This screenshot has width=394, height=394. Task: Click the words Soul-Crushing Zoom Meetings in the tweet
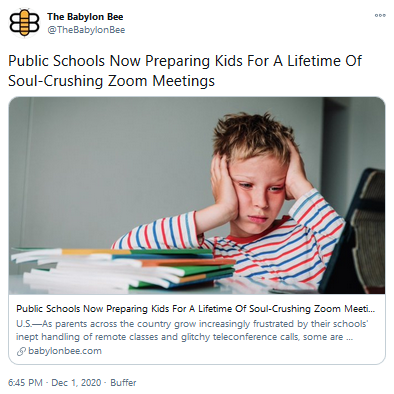point(111,81)
